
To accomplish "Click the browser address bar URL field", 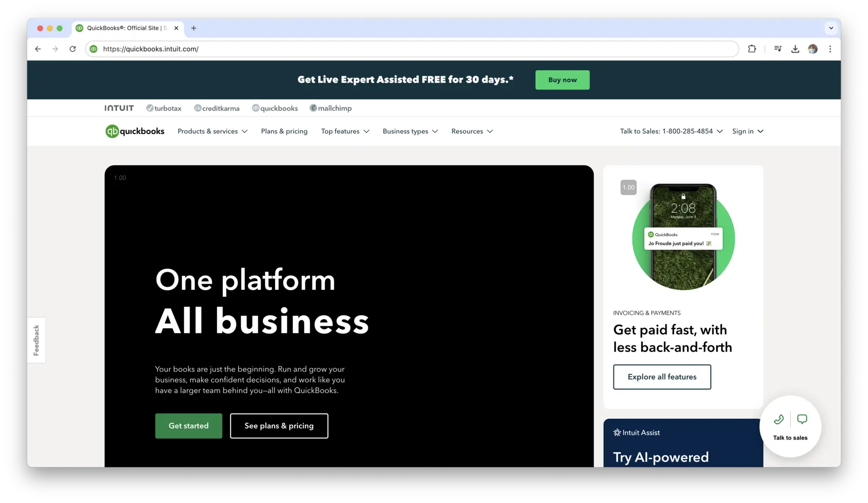I will [412, 49].
